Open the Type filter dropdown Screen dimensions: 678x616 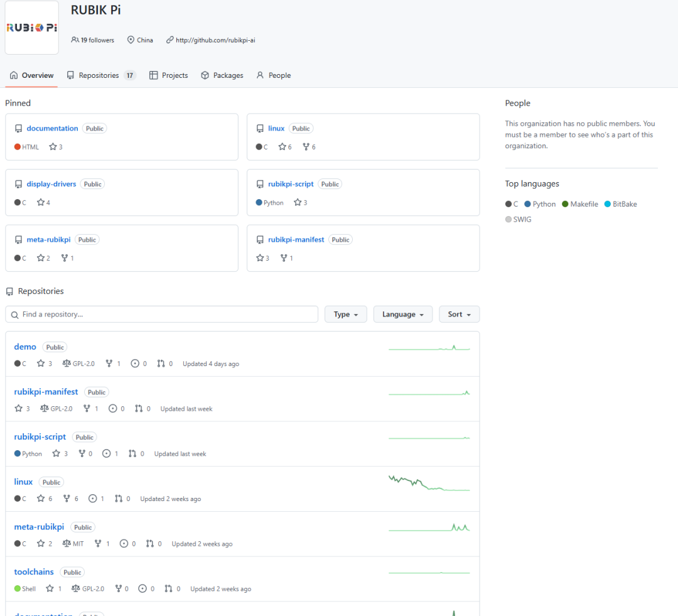pyautogui.click(x=345, y=314)
